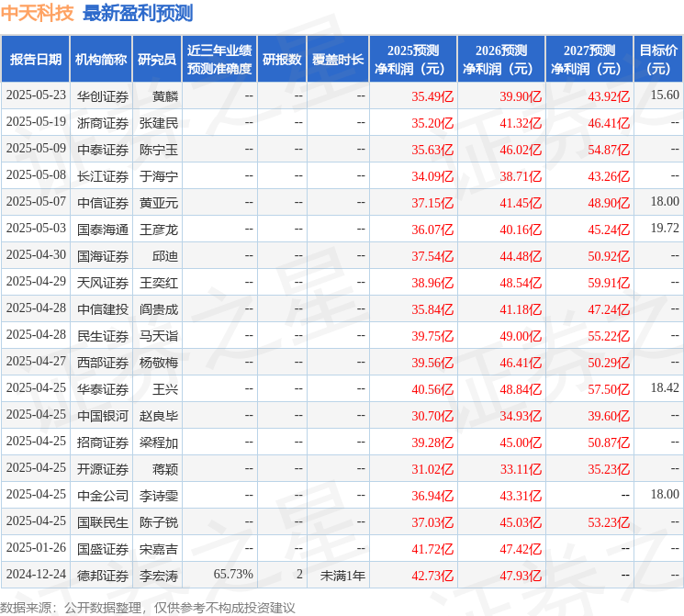This screenshot has width=684, height=616.
Task: Select the 2025预测净利润 column header
Action: point(413,60)
